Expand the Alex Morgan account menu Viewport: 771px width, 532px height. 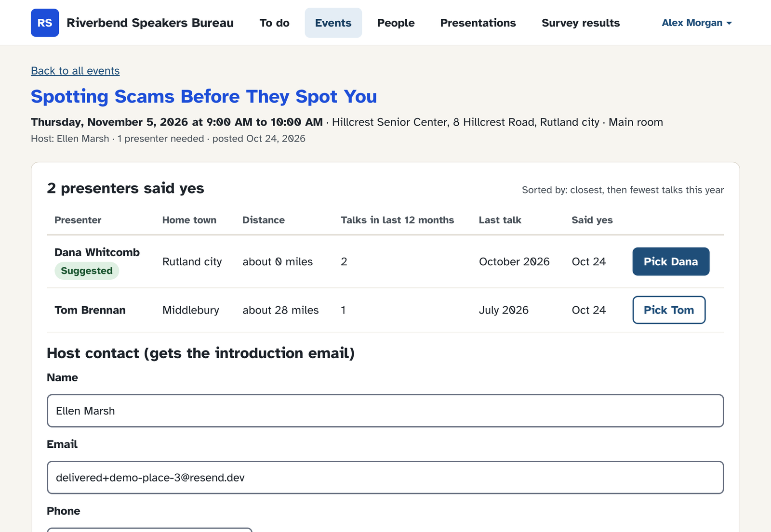(x=696, y=23)
